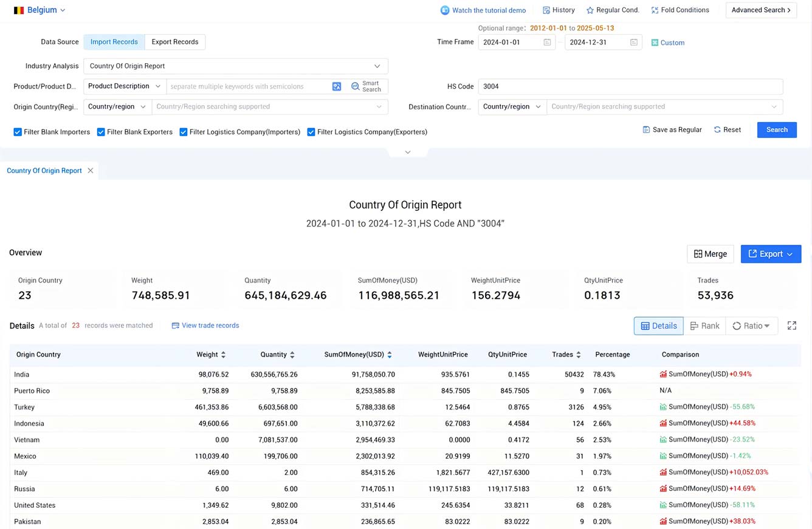Open the Belgium country dropdown
The width and height of the screenshot is (812, 529).
(40, 10)
